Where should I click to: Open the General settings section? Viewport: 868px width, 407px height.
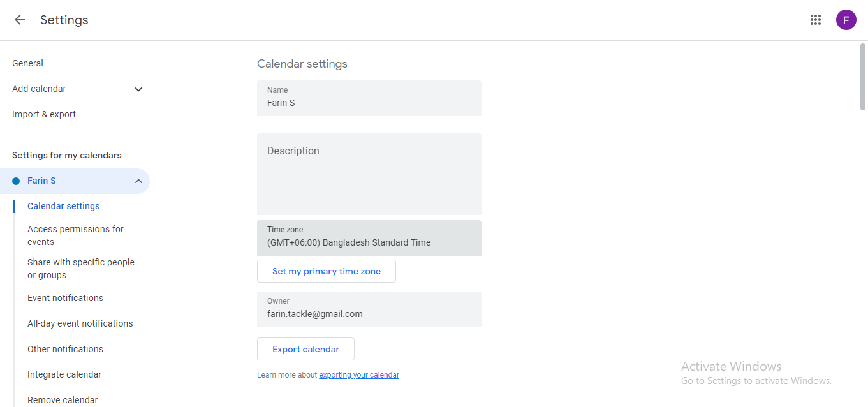pyautogui.click(x=27, y=63)
